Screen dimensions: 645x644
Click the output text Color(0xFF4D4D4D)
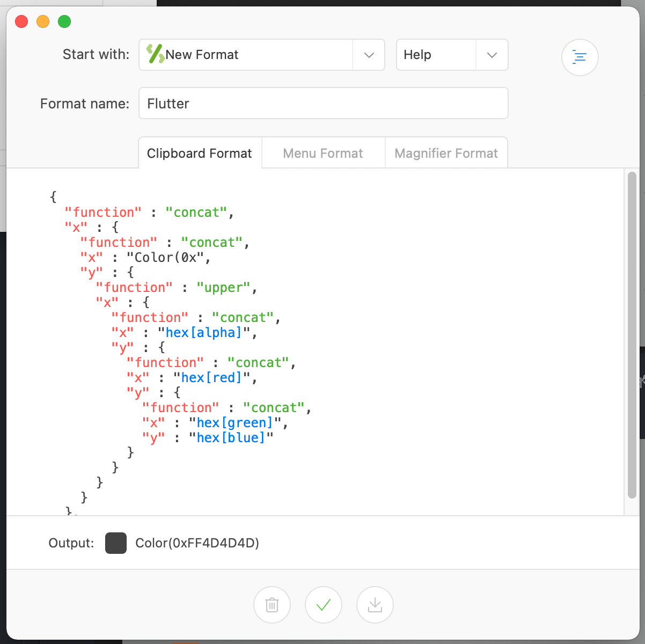click(x=197, y=543)
